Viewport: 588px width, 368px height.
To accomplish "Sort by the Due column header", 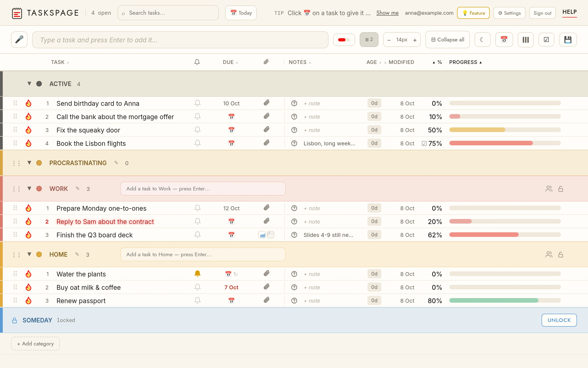I will pos(230,62).
